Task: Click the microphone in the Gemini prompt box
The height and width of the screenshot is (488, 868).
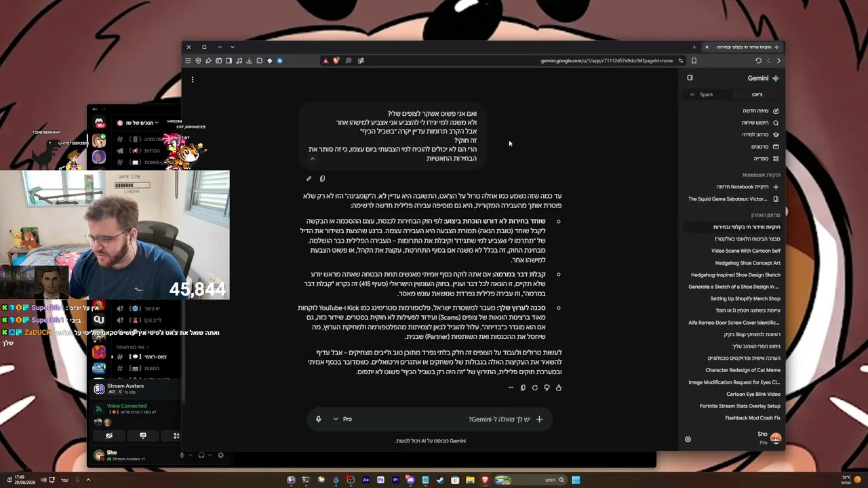Action: coord(318,419)
